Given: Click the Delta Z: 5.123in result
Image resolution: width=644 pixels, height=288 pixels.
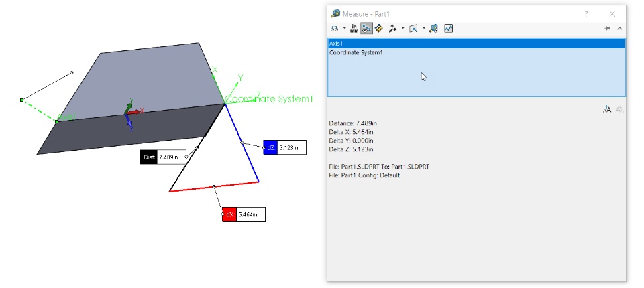Looking at the screenshot, I should tap(351, 149).
